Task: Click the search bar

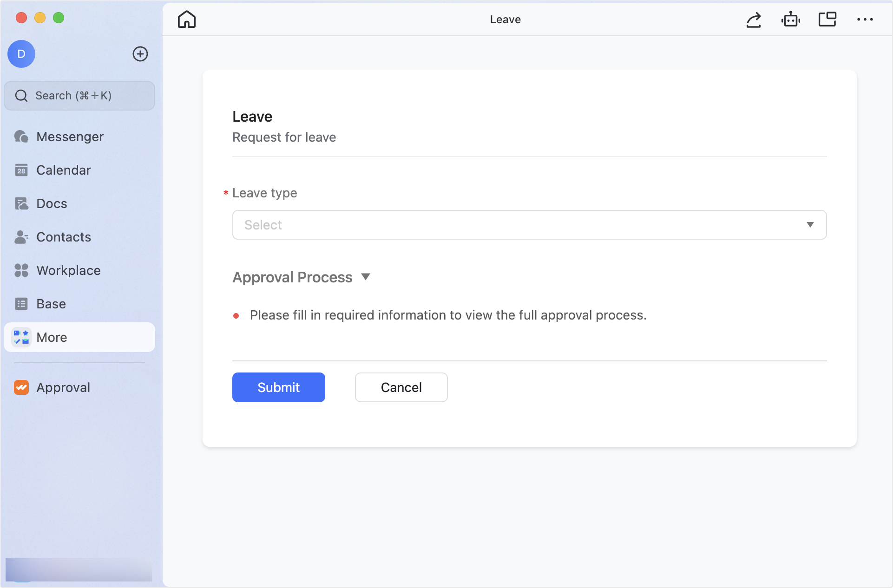Action: [79, 95]
